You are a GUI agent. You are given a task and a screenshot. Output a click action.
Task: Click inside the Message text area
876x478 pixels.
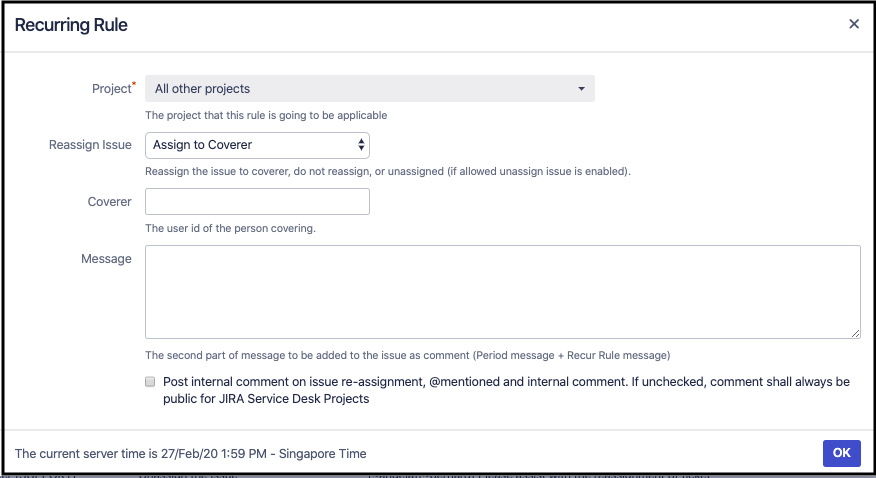(x=502, y=292)
